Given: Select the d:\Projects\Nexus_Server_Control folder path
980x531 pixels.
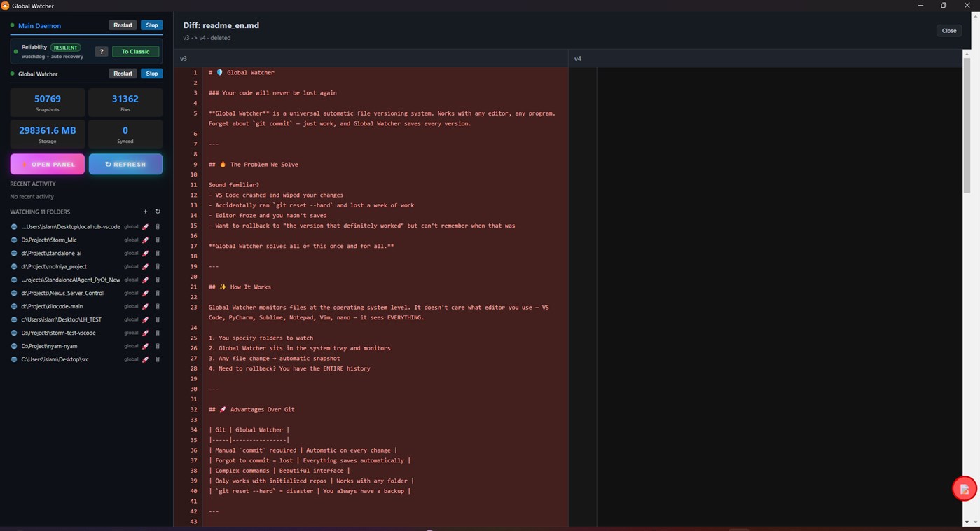Looking at the screenshot, I should pos(62,294).
